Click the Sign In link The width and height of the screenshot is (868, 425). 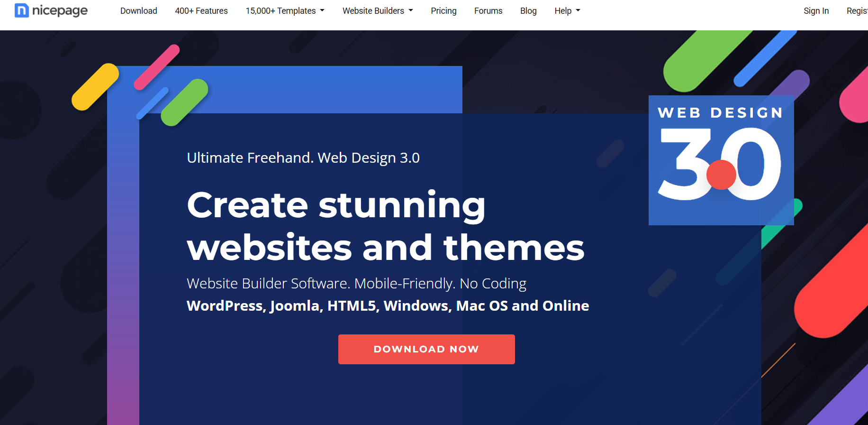click(x=816, y=11)
